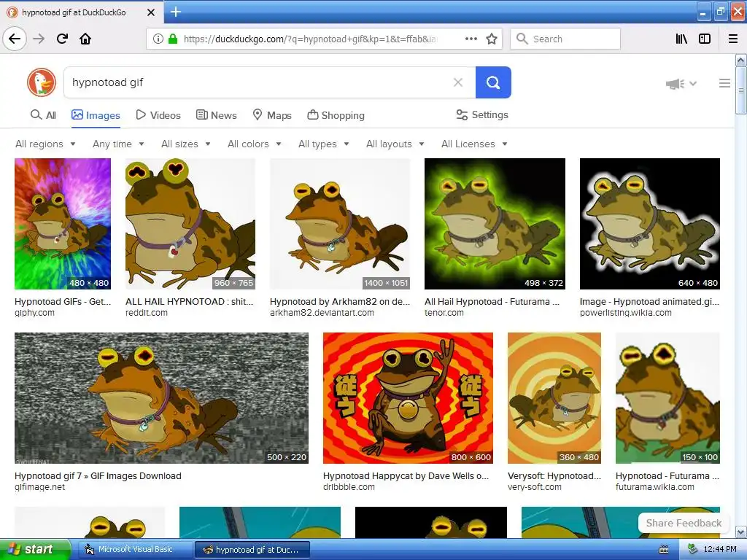The height and width of the screenshot is (560, 747).
Task: Open the browser home page icon
Action: (85, 39)
